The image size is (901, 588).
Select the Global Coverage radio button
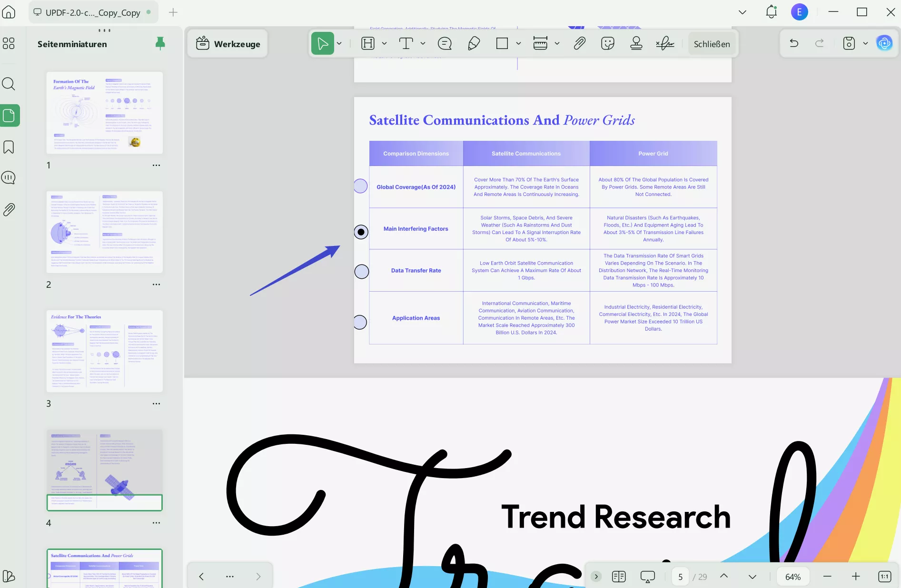click(x=360, y=186)
